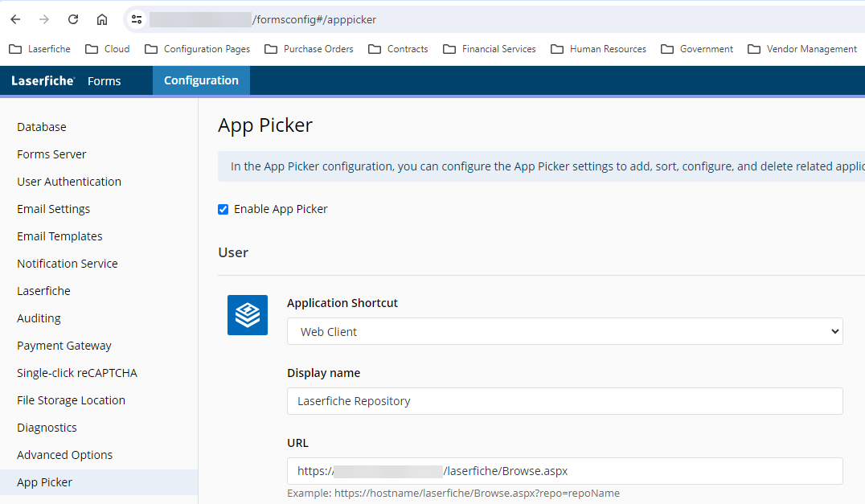
Task: Reload the page with the refresh icon
Action: coord(73,19)
